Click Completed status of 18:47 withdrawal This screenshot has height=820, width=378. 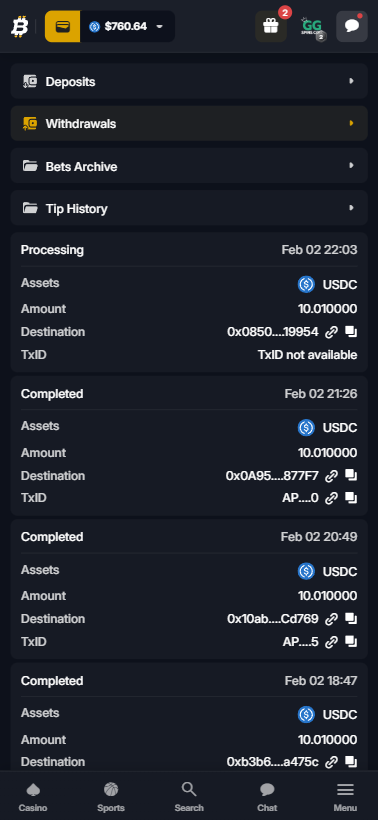[52, 681]
